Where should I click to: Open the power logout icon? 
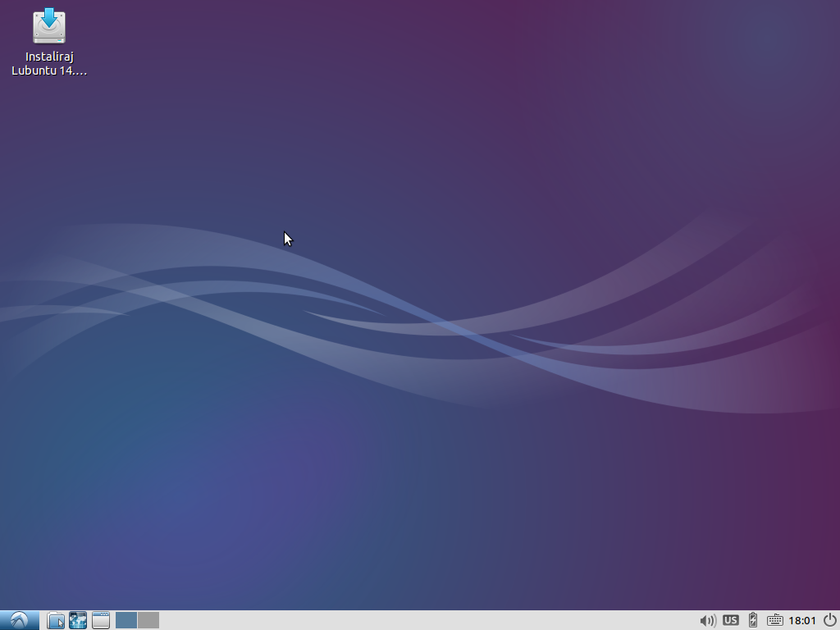(829, 620)
